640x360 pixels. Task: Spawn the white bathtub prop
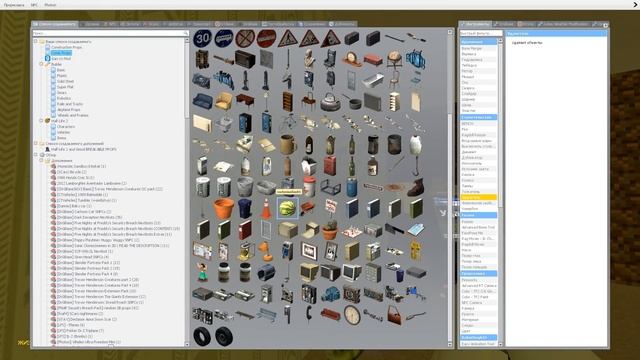tap(373, 80)
